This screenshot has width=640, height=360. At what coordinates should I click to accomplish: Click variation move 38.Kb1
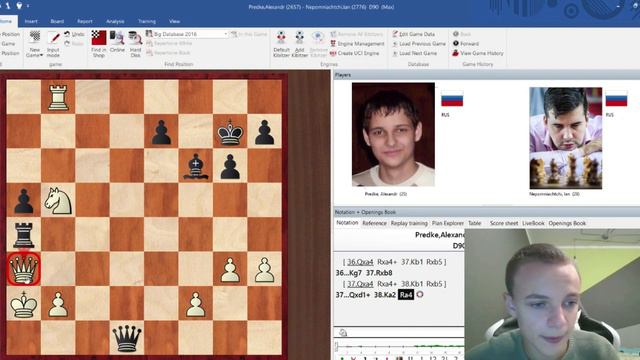pyautogui.click(x=411, y=284)
